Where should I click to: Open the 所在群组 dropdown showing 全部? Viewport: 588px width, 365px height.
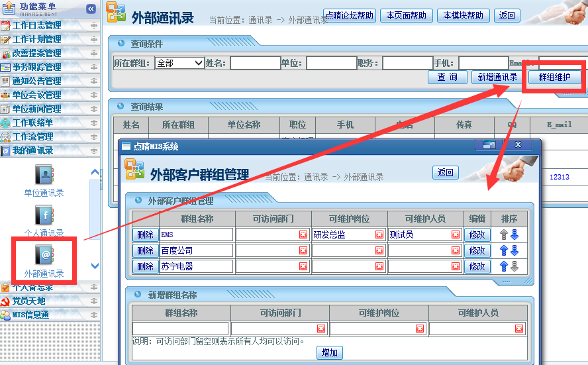(179, 63)
